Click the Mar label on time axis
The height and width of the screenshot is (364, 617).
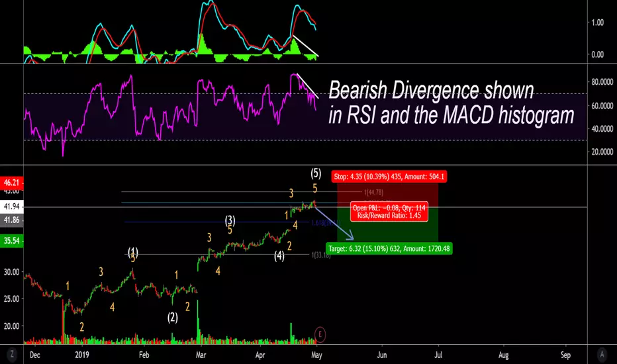click(x=201, y=355)
